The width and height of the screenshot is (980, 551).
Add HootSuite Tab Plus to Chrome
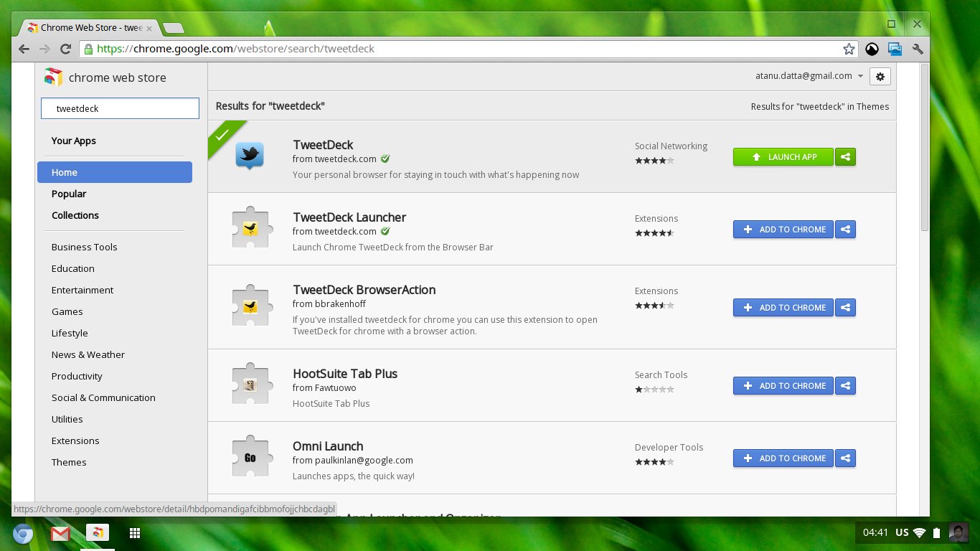coord(783,385)
